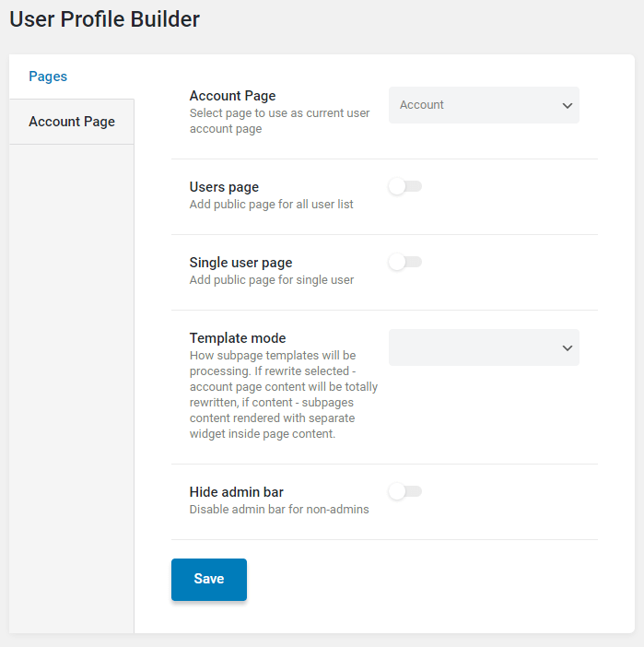Click the Single user page setting title
Screen dimensions: 644x647
(x=240, y=263)
